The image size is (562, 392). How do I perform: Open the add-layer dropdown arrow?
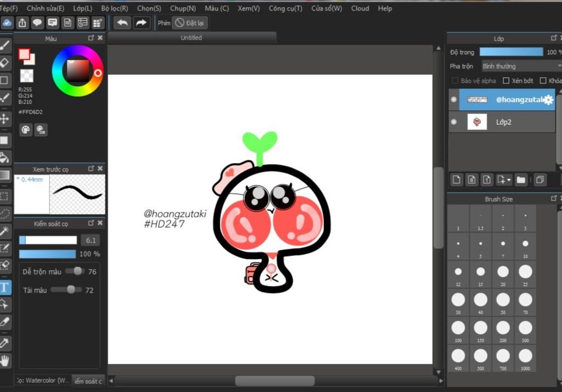(x=509, y=180)
